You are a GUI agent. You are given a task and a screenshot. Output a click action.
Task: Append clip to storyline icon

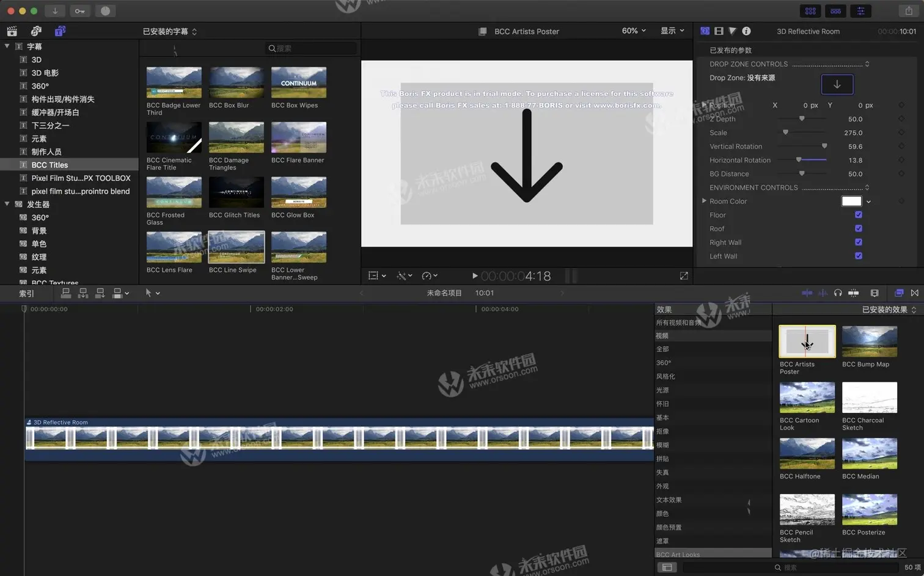point(100,293)
